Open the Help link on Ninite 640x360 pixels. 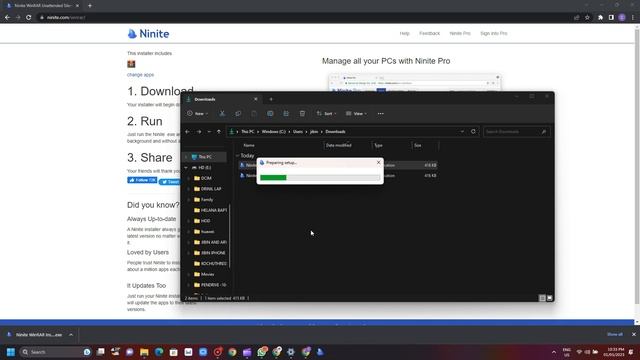pyautogui.click(x=404, y=33)
